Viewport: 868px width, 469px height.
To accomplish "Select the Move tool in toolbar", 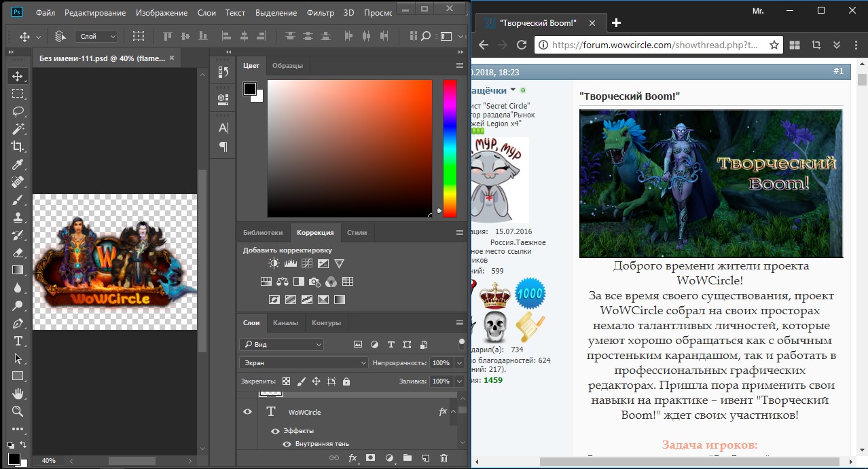I will [x=18, y=76].
